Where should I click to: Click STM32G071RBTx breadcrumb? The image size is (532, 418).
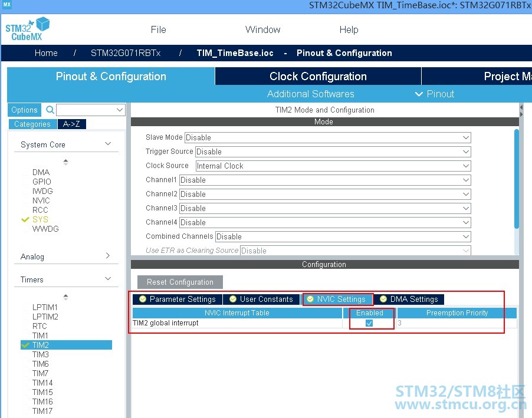tap(126, 53)
